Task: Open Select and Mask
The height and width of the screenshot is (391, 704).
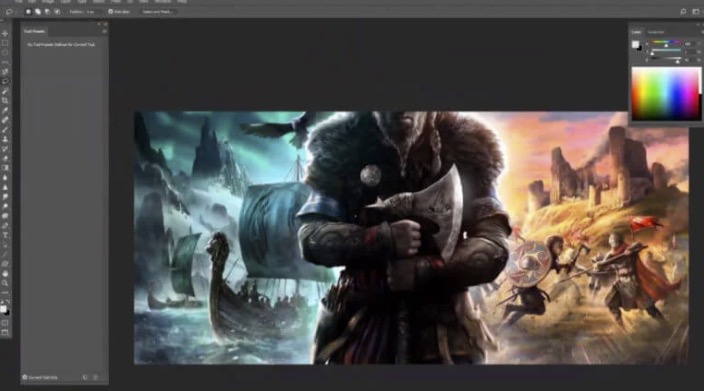Action: 157,12
